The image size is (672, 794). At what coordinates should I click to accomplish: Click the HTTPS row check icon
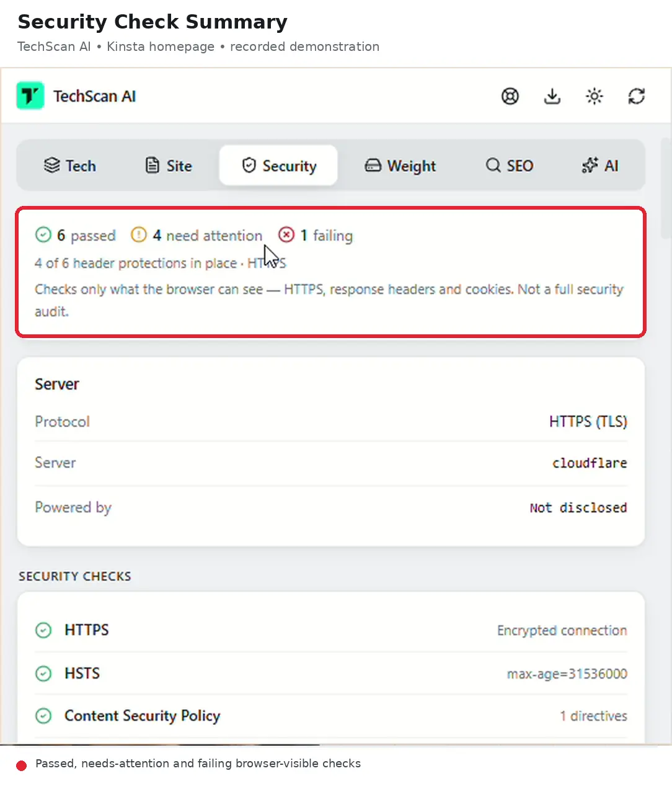pyautogui.click(x=43, y=630)
